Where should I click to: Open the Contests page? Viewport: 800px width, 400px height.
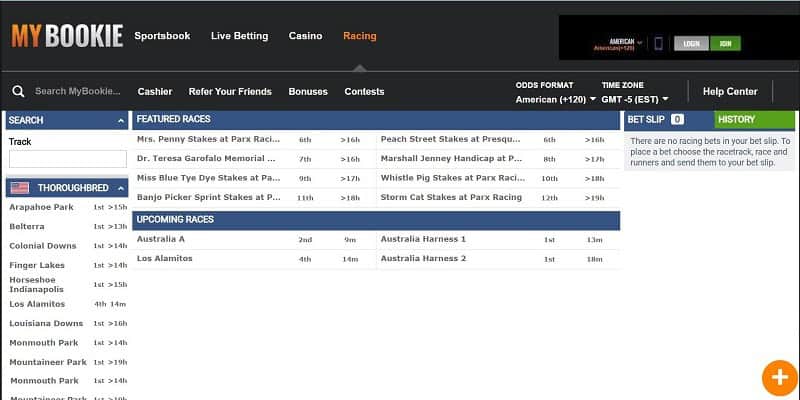pos(364,92)
